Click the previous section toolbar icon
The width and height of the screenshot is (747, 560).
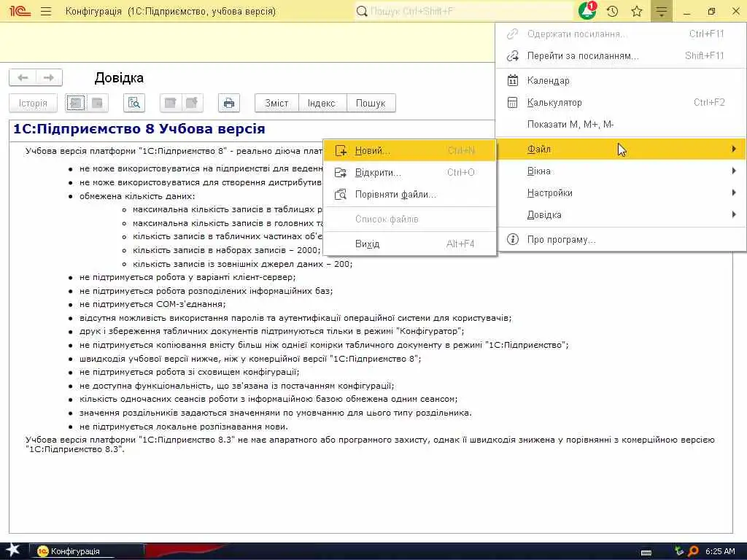point(76,103)
